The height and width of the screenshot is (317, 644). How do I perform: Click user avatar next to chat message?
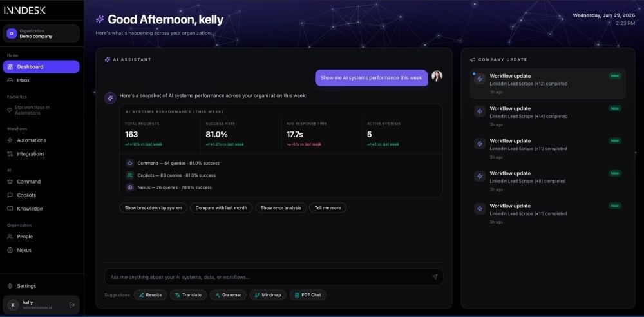pos(437,76)
